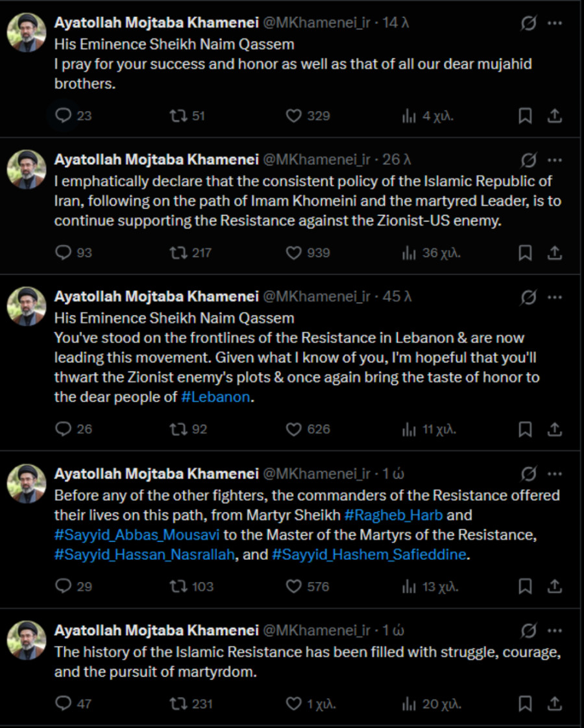Open the #Lebanon hashtag link

pos(215,397)
